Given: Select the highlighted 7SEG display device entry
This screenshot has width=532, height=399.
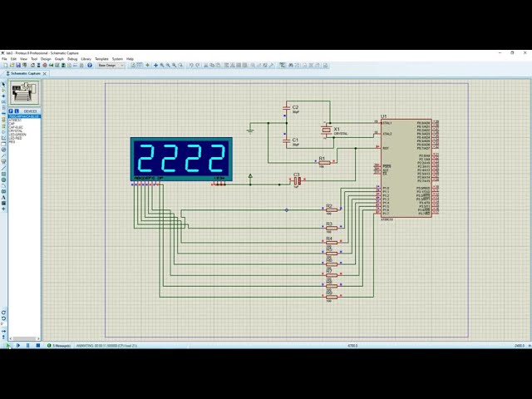Looking at the screenshot, I should click(24, 116).
